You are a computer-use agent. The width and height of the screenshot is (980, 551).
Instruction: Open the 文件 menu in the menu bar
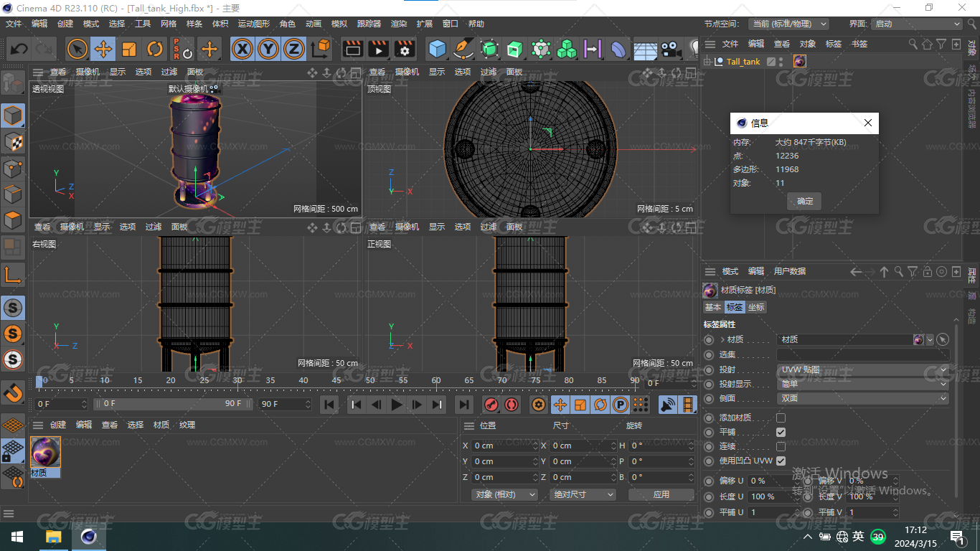[14, 24]
